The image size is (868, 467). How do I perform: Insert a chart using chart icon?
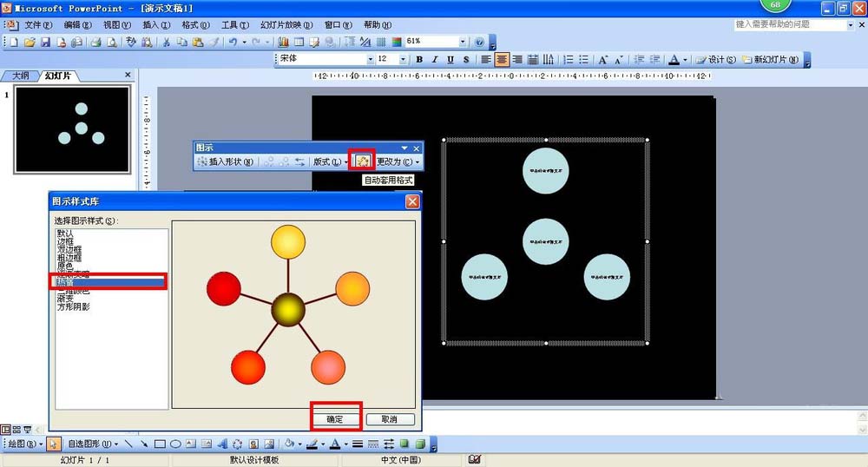click(x=283, y=42)
